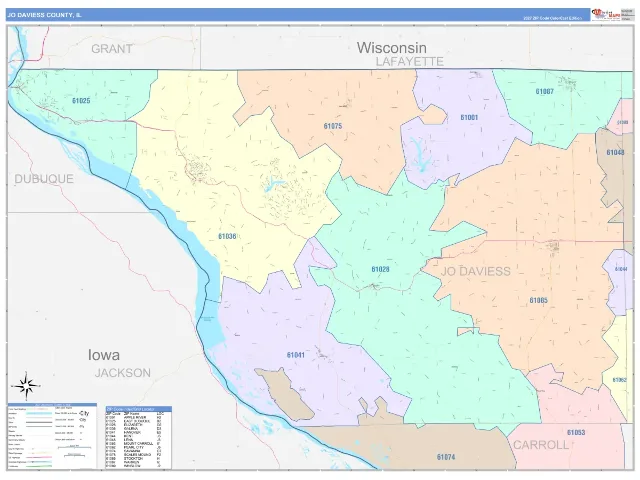Click the blue lake in the yellow region
This screenshot has height=480, width=640.
pos(274,184)
